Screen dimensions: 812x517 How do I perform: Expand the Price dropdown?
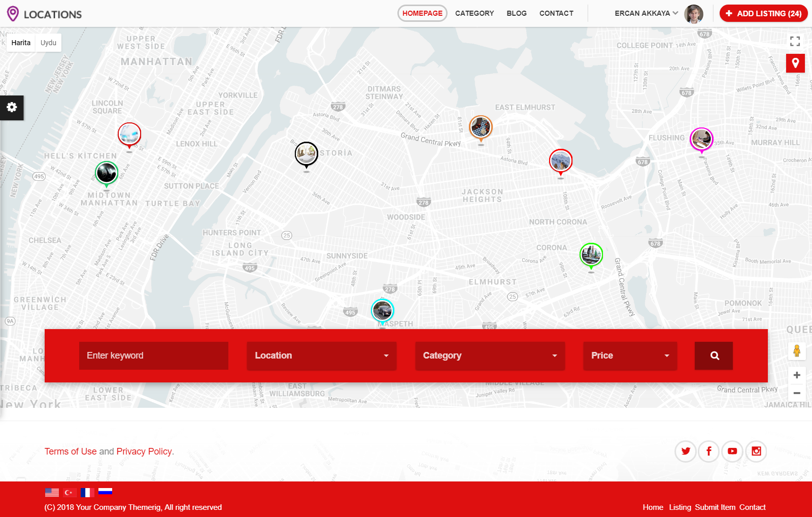630,356
